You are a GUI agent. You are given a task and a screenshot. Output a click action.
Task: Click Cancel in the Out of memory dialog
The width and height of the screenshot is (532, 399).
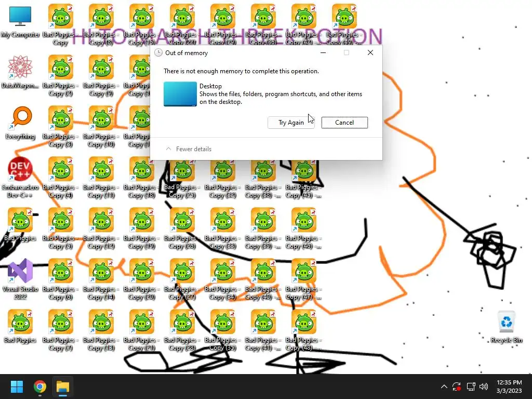(x=344, y=123)
